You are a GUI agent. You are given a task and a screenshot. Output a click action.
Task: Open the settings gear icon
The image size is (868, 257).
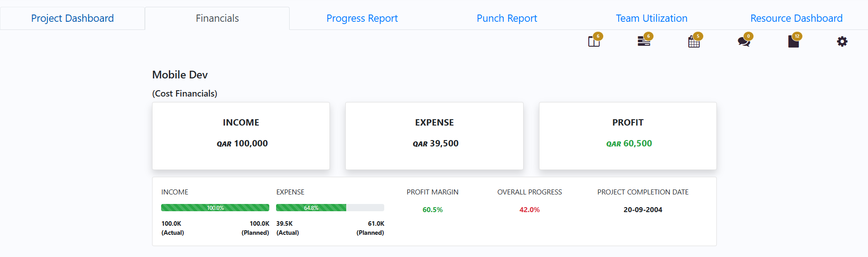click(x=842, y=42)
